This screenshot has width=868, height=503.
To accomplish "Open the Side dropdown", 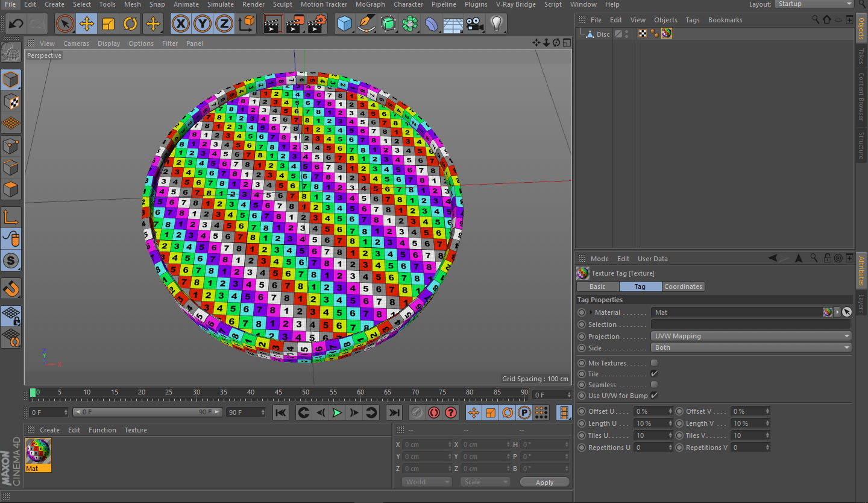I will 751,347.
